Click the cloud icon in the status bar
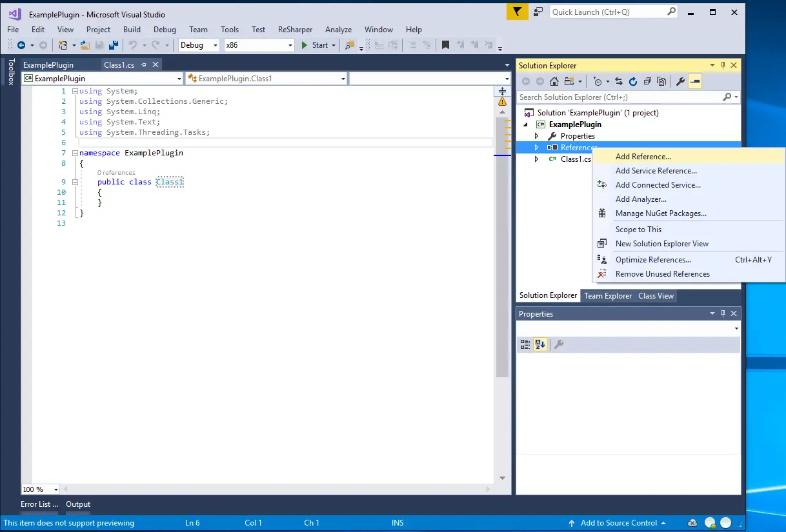 pyautogui.click(x=692, y=523)
